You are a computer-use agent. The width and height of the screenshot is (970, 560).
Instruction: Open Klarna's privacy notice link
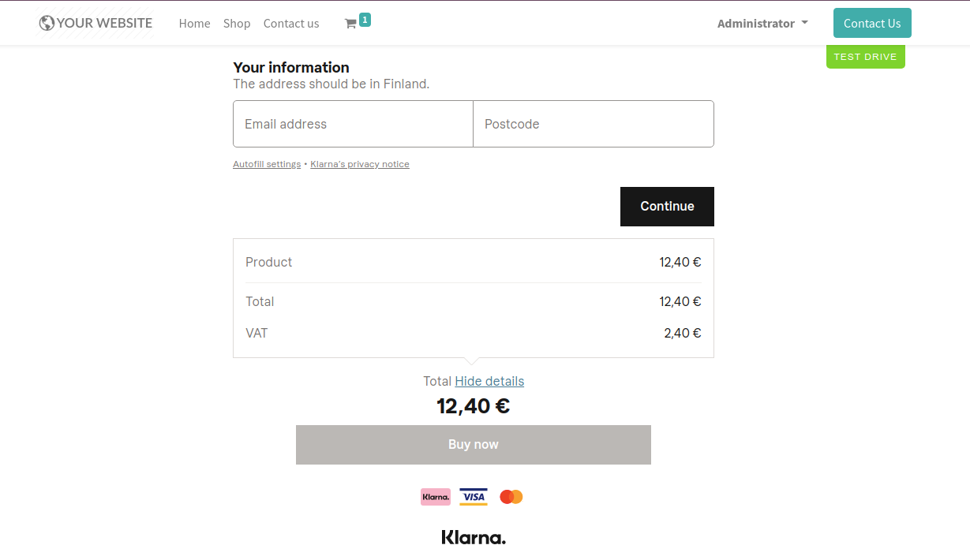pos(360,164)
